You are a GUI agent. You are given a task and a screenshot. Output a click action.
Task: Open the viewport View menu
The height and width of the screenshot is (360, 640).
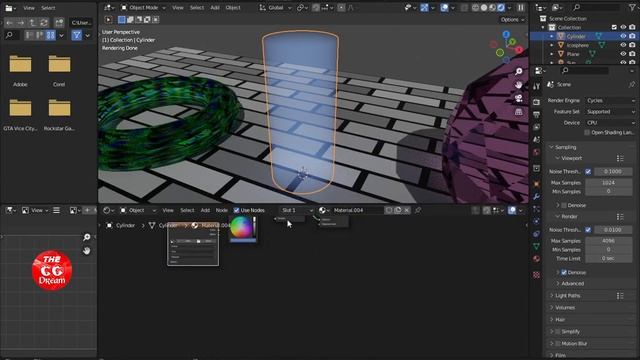coord(178,8)
